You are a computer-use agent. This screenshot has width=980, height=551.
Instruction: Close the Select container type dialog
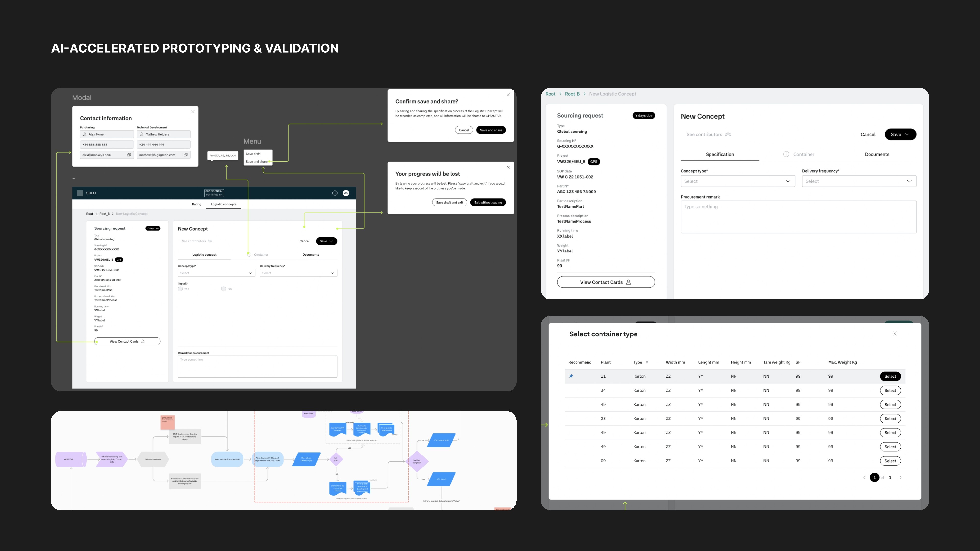point(895,334)
